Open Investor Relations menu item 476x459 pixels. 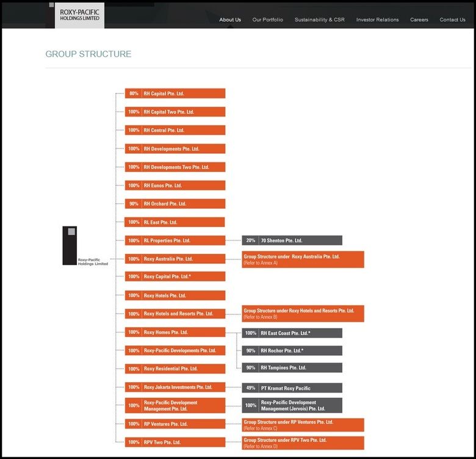(x=377, y=20)
